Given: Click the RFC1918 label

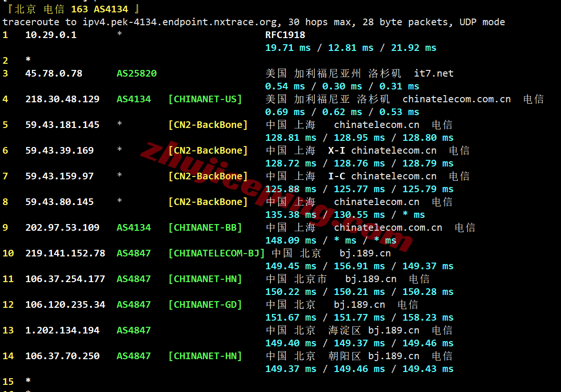Looking at the screenshot, I should [285, 35].
